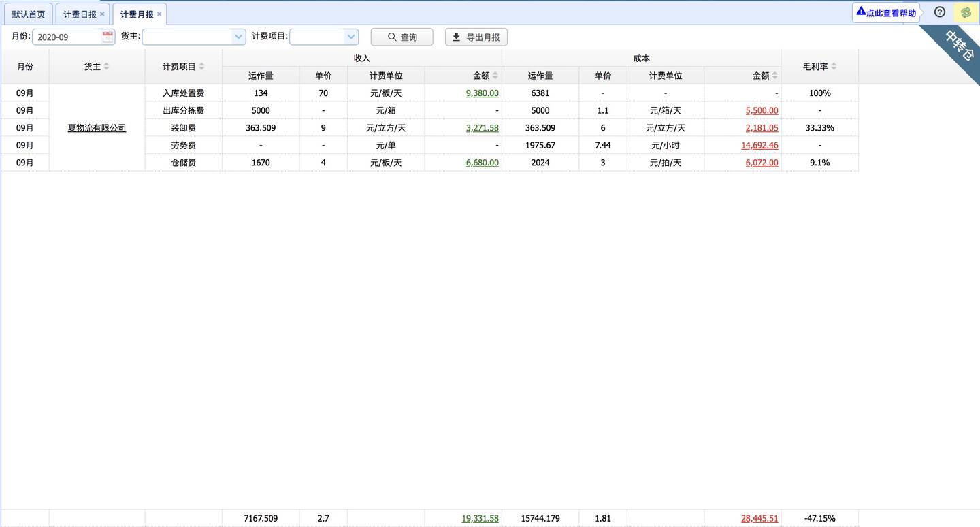Click the 查询 search button
The width and height of the screenshot is (980, 527).
[x=402, y=37]
